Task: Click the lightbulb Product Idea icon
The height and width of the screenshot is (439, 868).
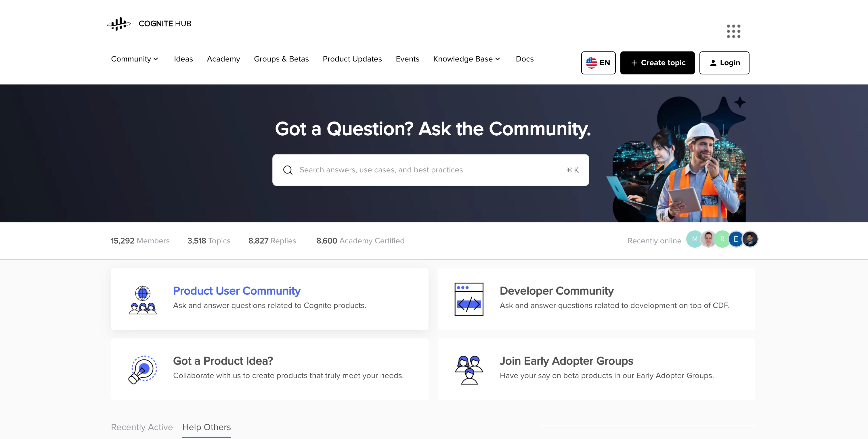Action: [143, 369]
